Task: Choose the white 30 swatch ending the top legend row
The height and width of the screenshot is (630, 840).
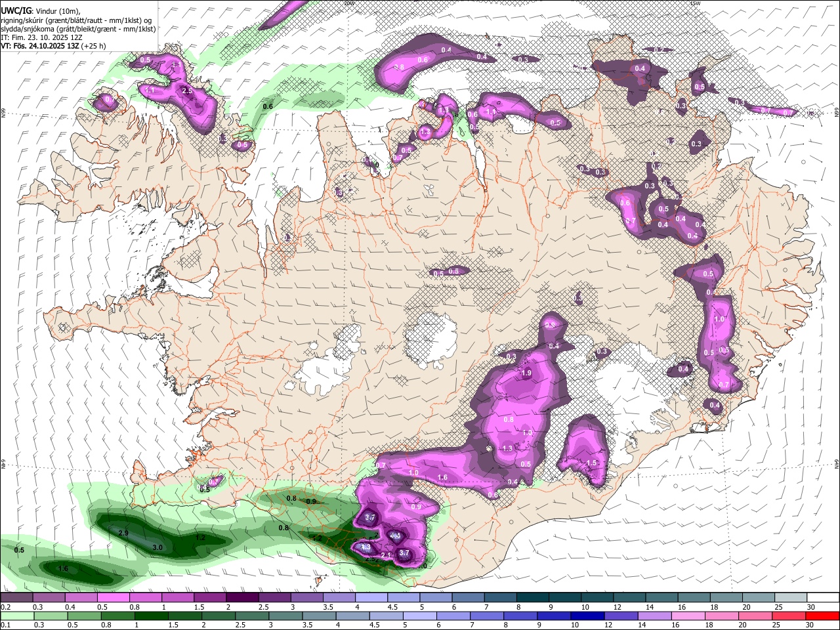Action: point(823,597)
